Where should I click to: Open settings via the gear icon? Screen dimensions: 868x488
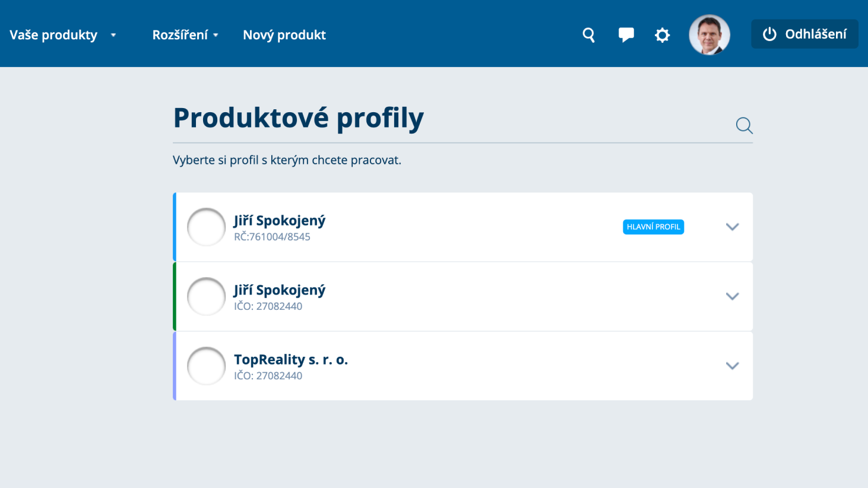pos(662,35)
